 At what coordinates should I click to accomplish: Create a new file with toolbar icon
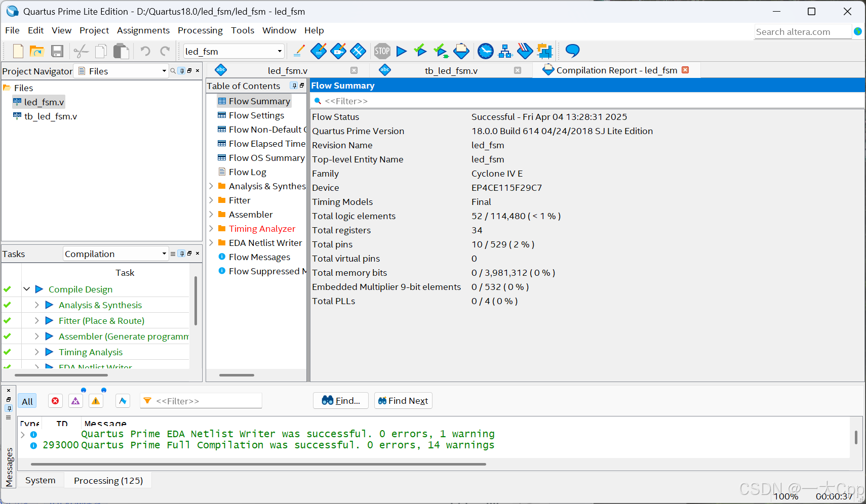18,51
